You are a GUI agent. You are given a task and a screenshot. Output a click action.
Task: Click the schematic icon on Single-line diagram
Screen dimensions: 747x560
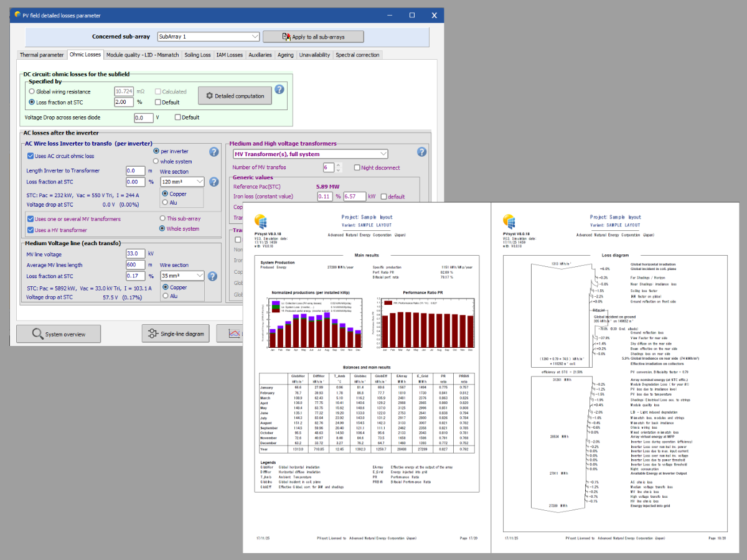pos(152,334)
